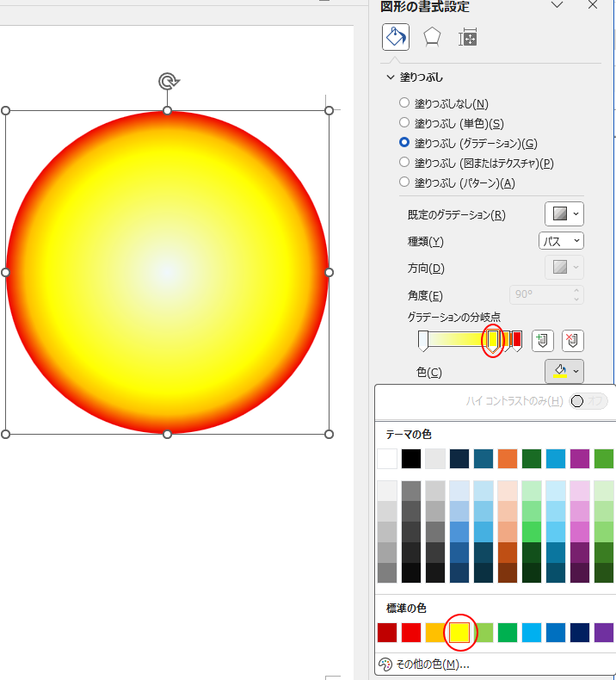Click the bottom-right corner handle of circle
Screen dimensions: 616x680
pos(329,434)
